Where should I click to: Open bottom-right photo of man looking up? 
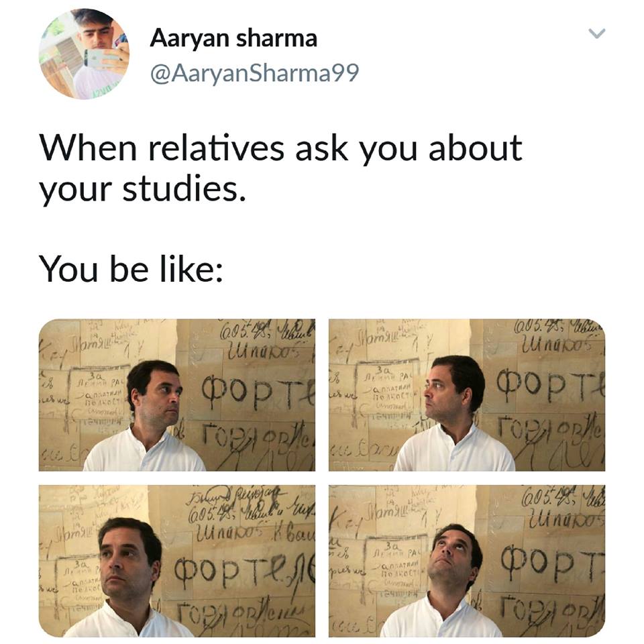[x=467, y=561]
